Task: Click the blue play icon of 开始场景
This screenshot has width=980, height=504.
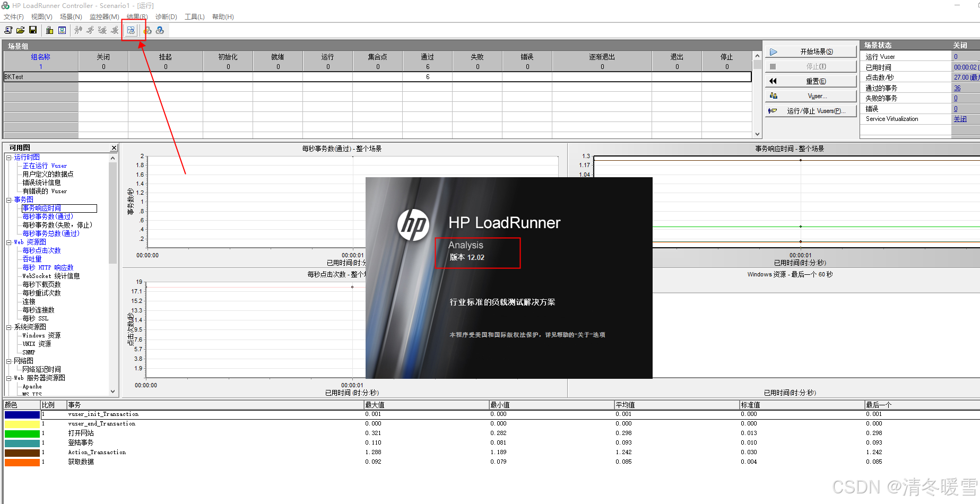Action: coord(774,52)
